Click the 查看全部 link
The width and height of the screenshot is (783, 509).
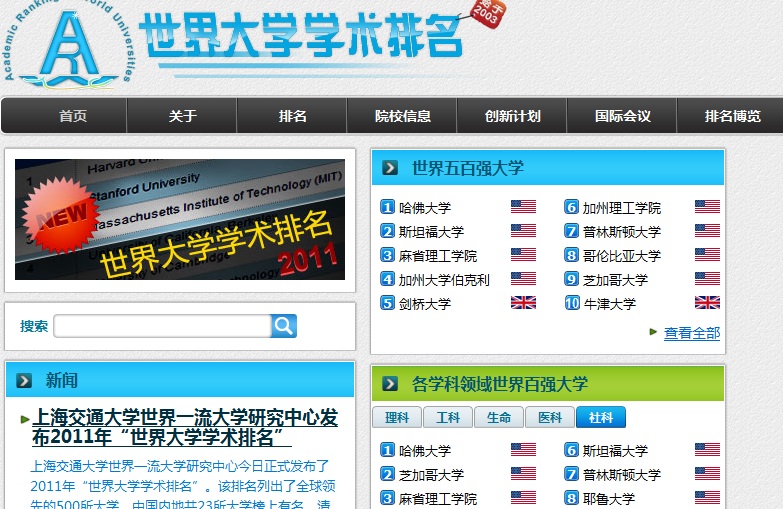[x=692, y=333]
